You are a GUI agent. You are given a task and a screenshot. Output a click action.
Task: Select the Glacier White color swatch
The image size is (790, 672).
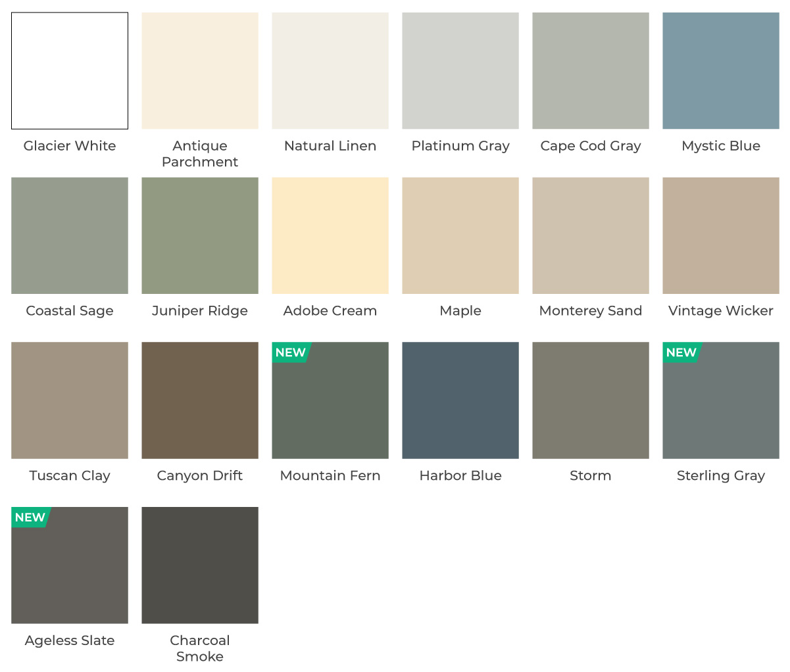point(69,70)
